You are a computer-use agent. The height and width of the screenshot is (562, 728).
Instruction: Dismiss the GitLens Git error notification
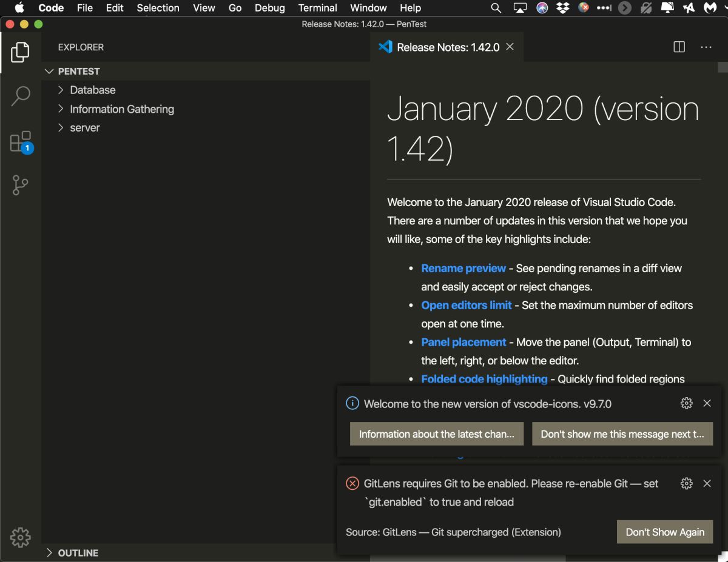[x=707, y=483]
